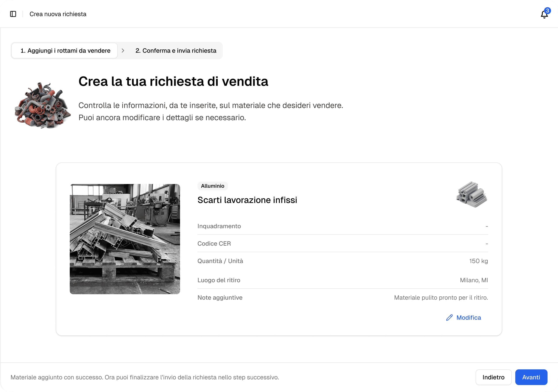
Task: Click the Crea nuova richiesta header title
Action: 58,14
